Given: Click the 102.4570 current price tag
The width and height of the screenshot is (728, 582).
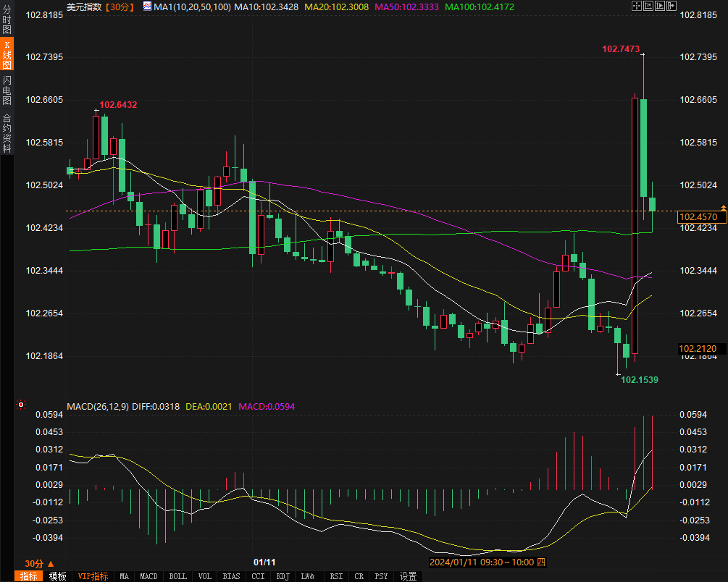Looking at the screenshot, I should point(698,216).
